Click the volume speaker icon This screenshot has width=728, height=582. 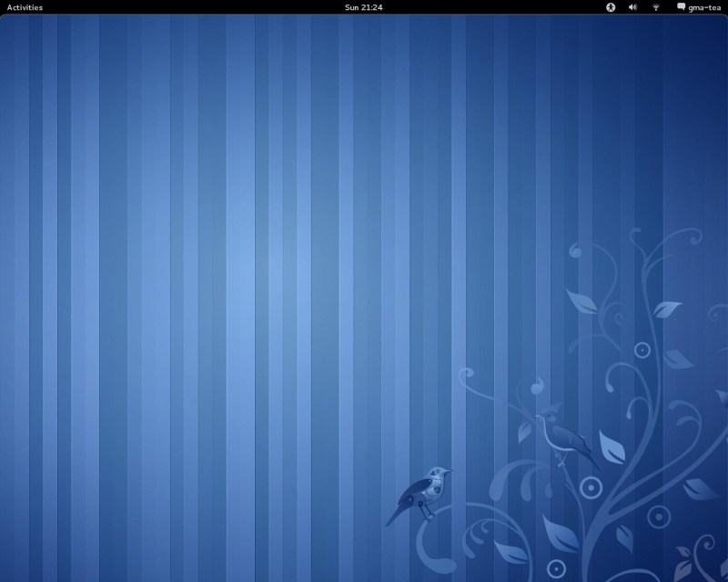(x=632, y=7)
